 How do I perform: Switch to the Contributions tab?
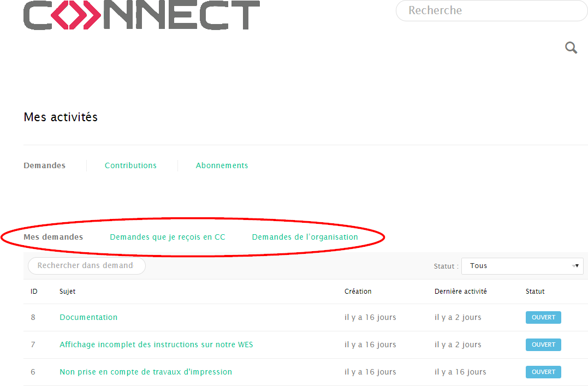[130, 165]
